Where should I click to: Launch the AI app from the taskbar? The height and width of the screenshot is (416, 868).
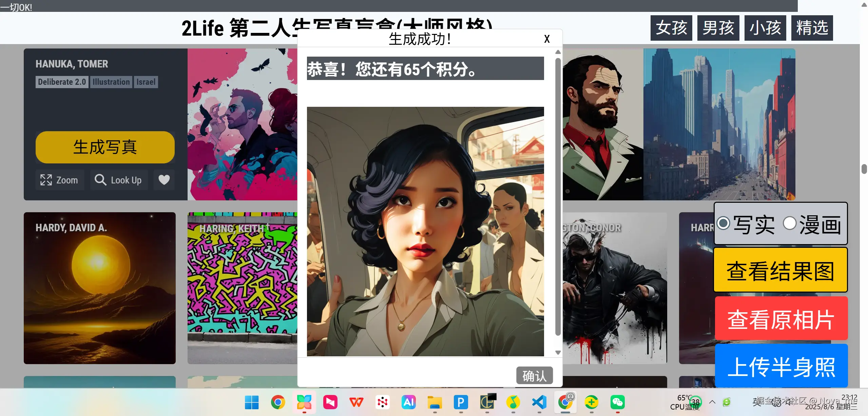click(409, 402)
